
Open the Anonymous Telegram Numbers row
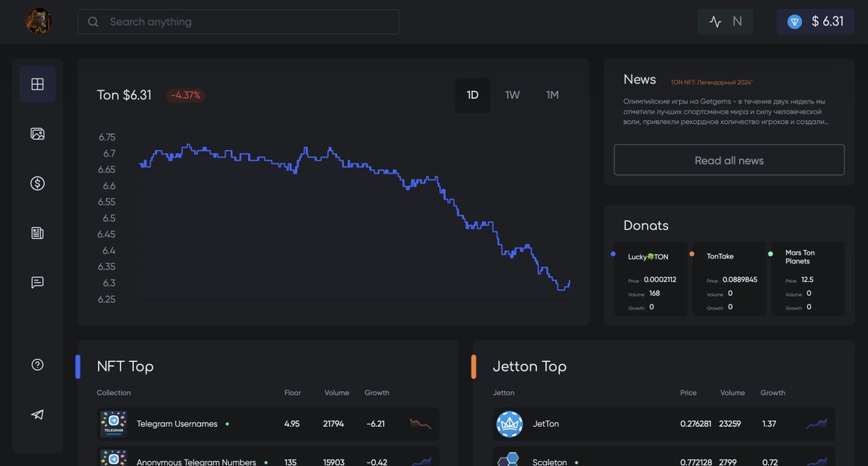[x=268, y=457]
